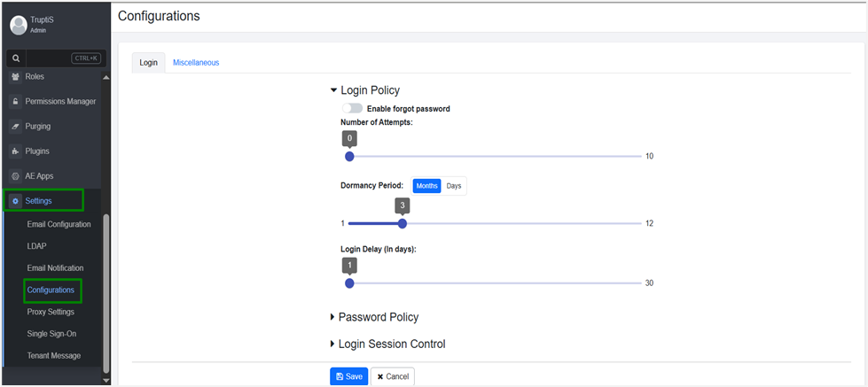
Task: Switch to the Miscellaneous tab
Action: pyautogui.click(x=196, y=63)
